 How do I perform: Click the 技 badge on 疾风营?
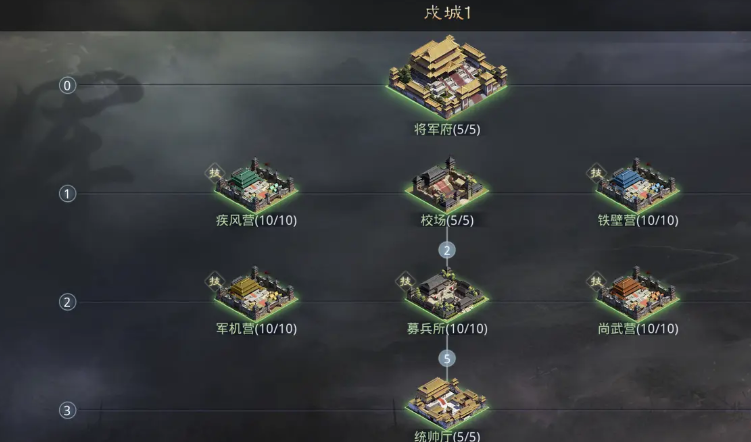click(x=215, y=172)
